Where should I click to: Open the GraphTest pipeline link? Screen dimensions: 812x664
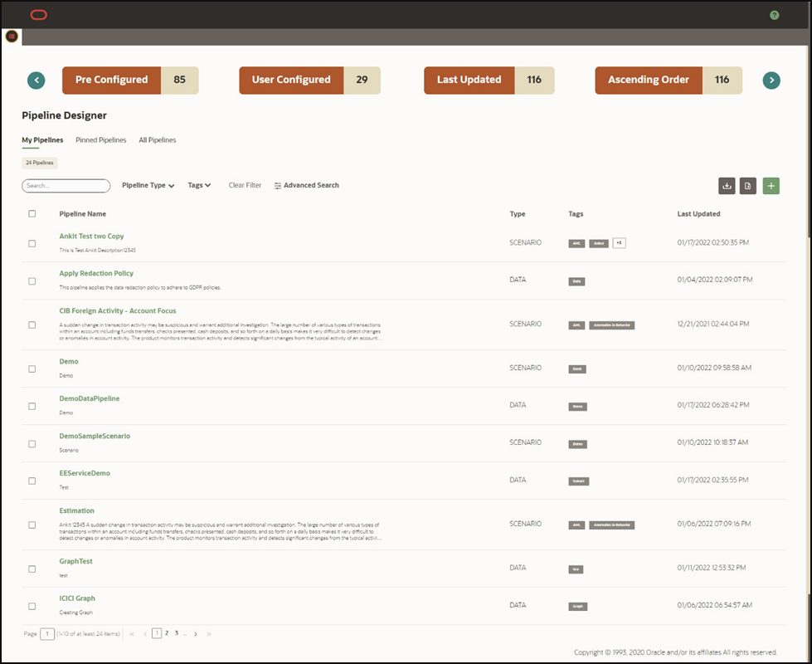pyautogui.click(x=76, y=561)
